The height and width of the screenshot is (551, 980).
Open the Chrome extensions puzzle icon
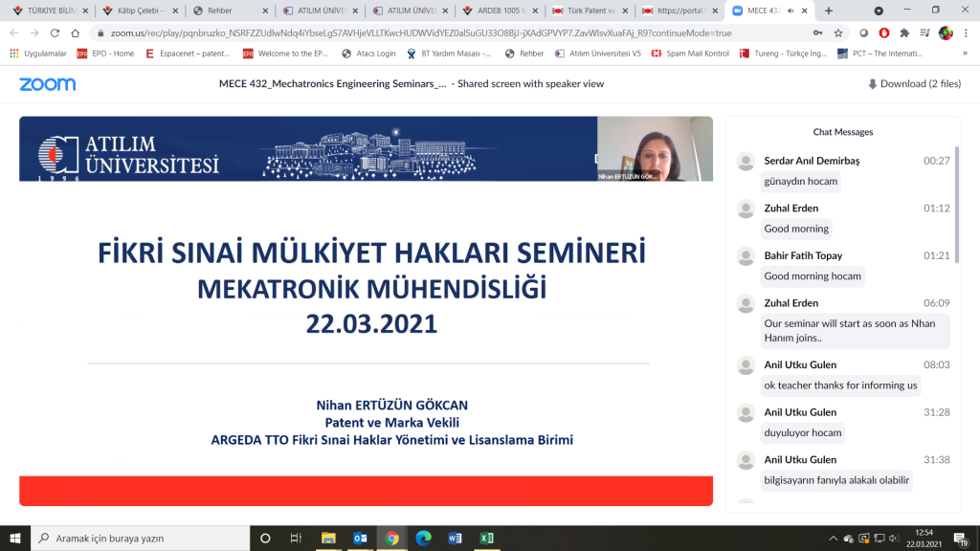904,33
